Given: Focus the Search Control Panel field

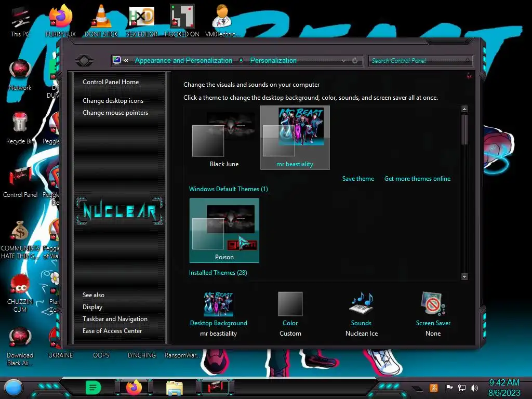Looking at the screenshot, I should point(421,60).
